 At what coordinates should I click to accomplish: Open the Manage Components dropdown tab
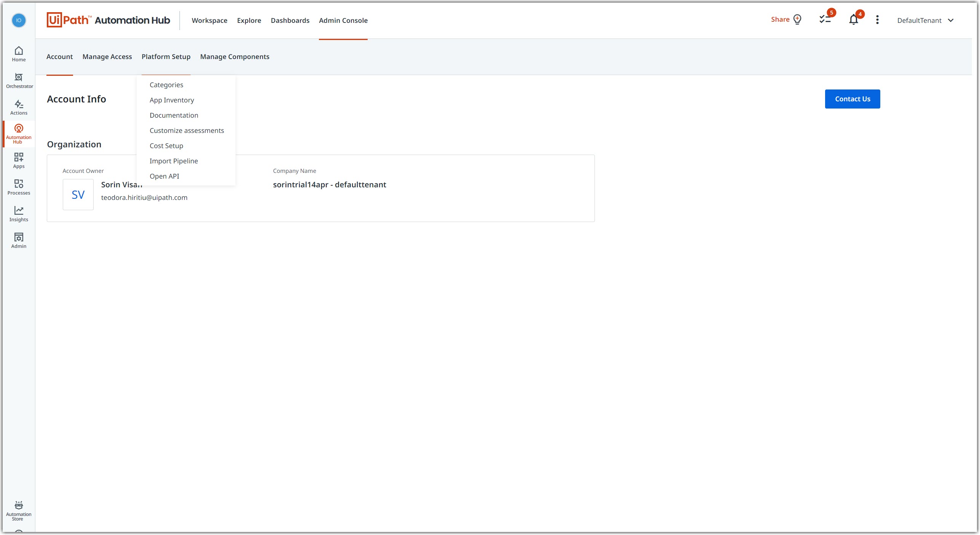tap(234, 57)
